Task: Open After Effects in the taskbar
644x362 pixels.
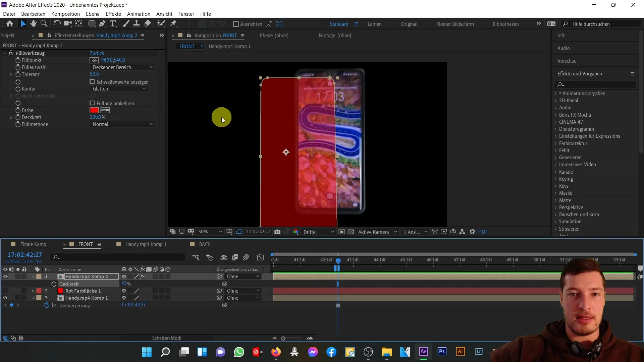Action: 424,352
